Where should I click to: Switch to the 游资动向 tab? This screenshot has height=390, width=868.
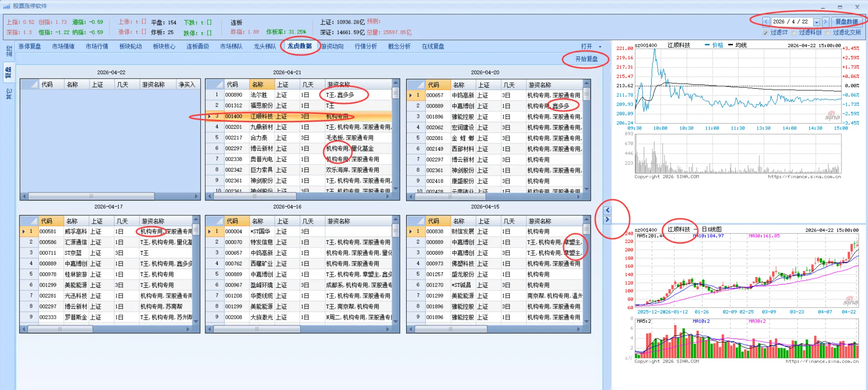click(x=333, y=46)
